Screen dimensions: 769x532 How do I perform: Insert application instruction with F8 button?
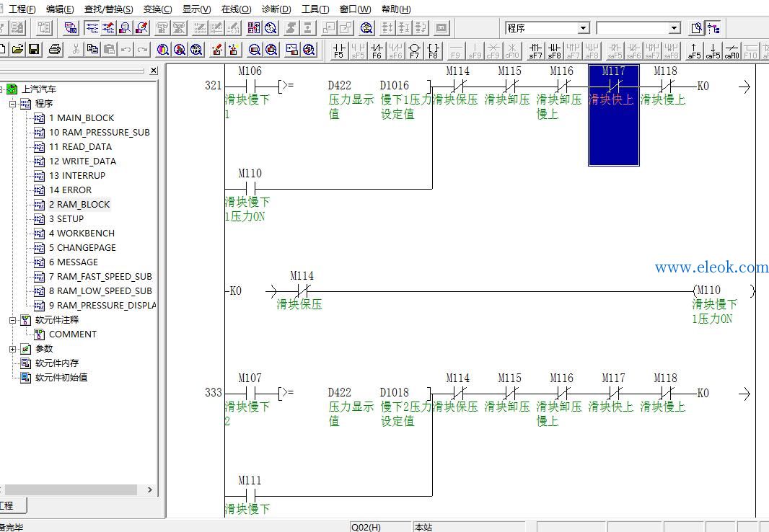pos(433,50)
